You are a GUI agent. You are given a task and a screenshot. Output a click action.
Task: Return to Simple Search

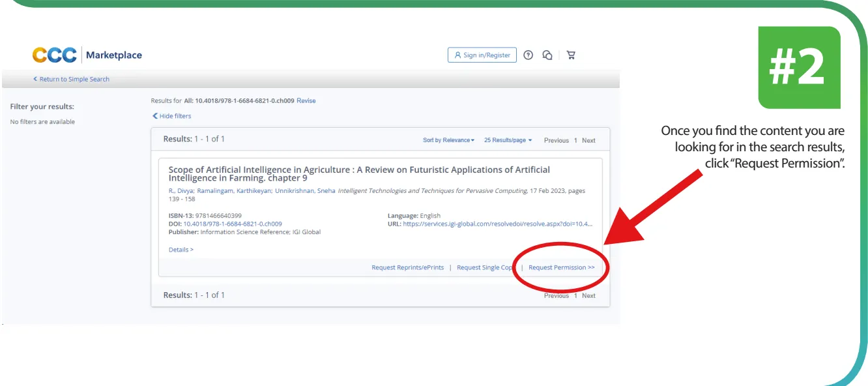click(72, 80)
